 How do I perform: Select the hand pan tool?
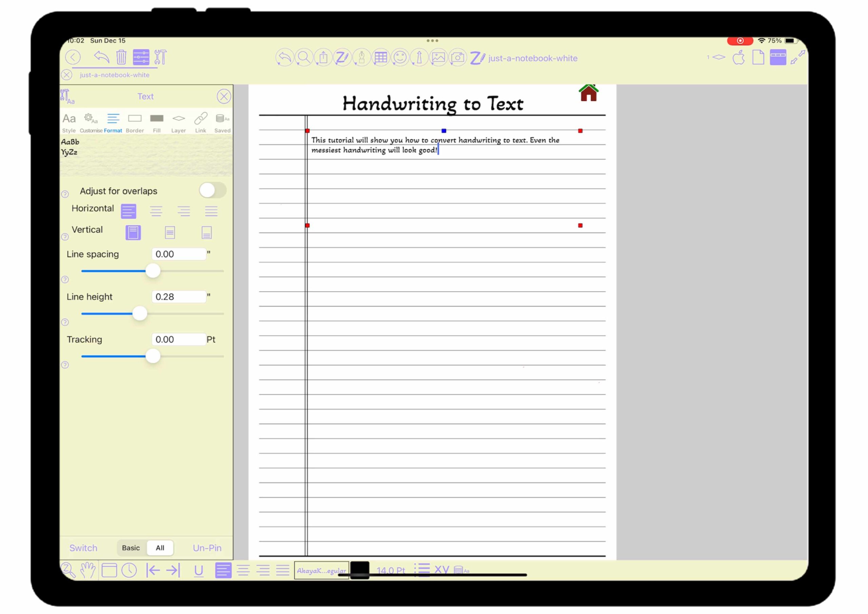[88, 570]
